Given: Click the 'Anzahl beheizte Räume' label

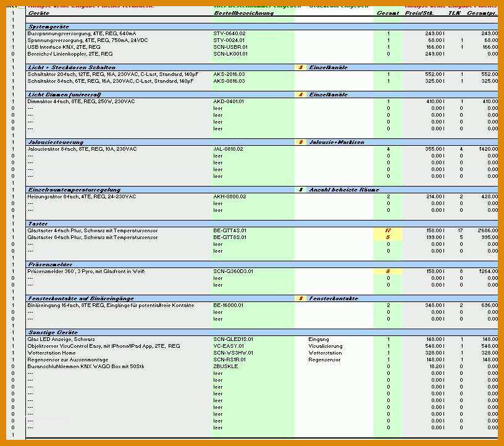Looking at the screenshot, I should tap(344, 190).
